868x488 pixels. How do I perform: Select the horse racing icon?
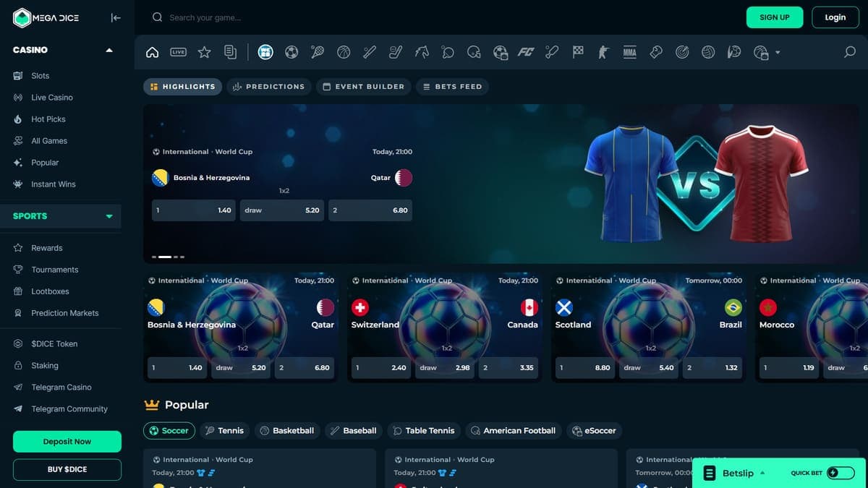tap(422, 52)
